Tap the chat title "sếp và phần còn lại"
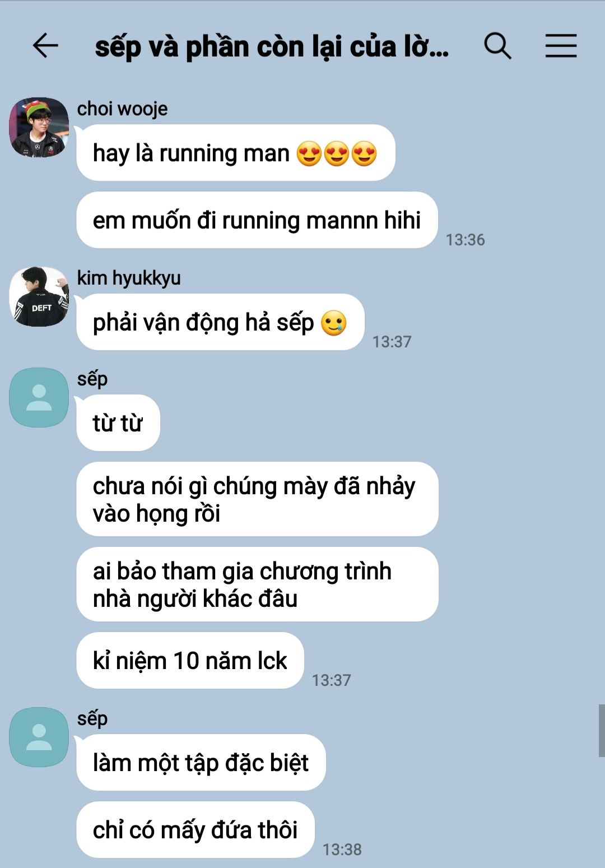 272,47
